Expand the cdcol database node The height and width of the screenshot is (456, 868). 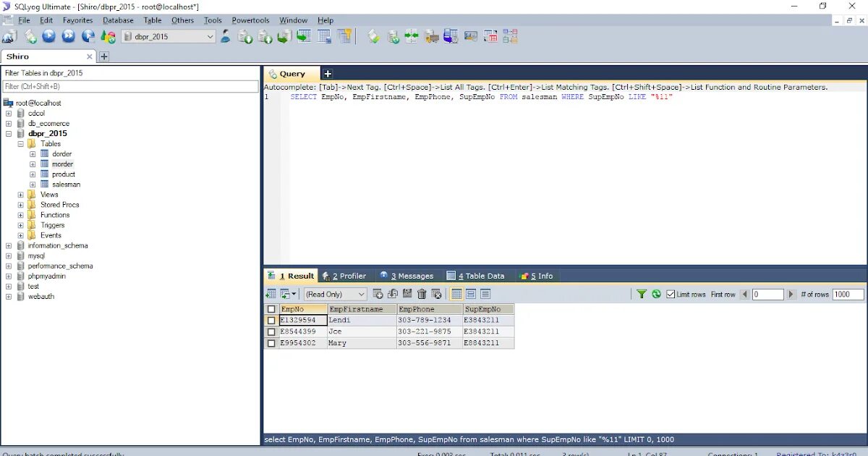coord(9,114)
